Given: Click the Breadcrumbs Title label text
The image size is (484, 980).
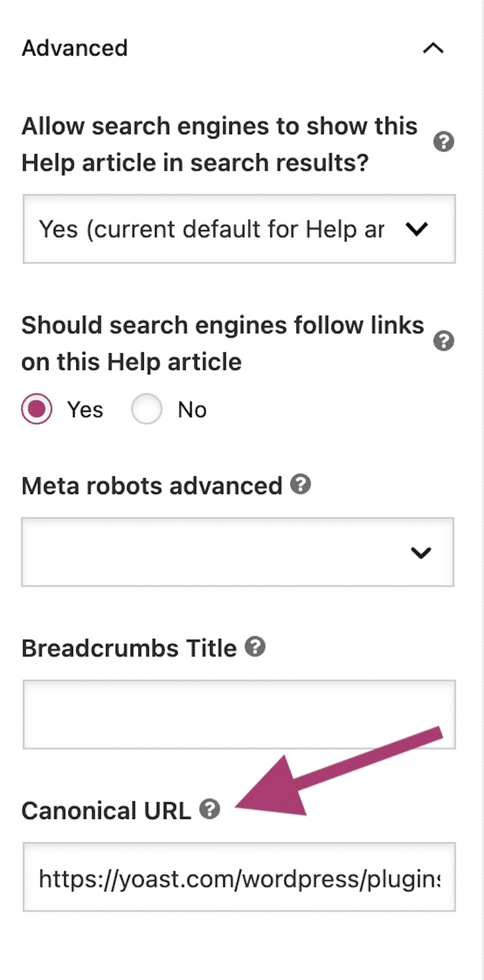Looking at the screenshot, I should click(128, 647).
